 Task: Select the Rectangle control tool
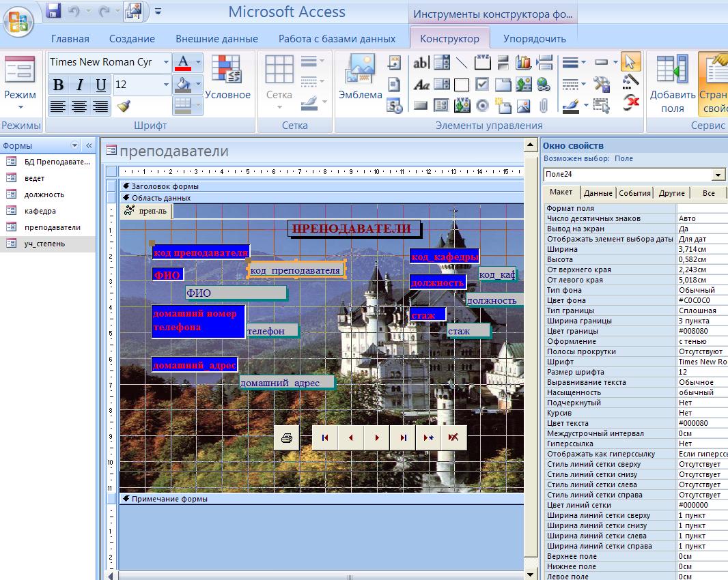(x=462, y=85)
